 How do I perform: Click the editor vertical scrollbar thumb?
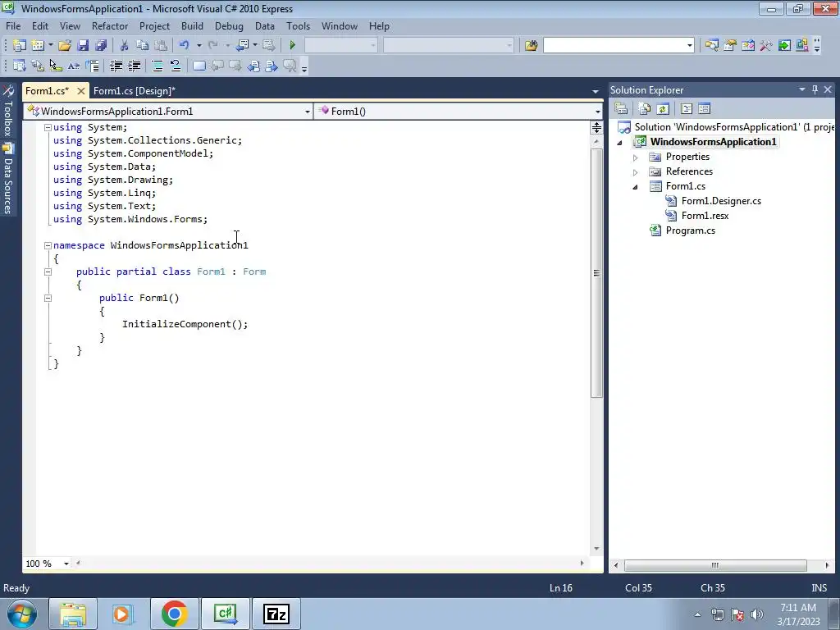tap(596, 273)
